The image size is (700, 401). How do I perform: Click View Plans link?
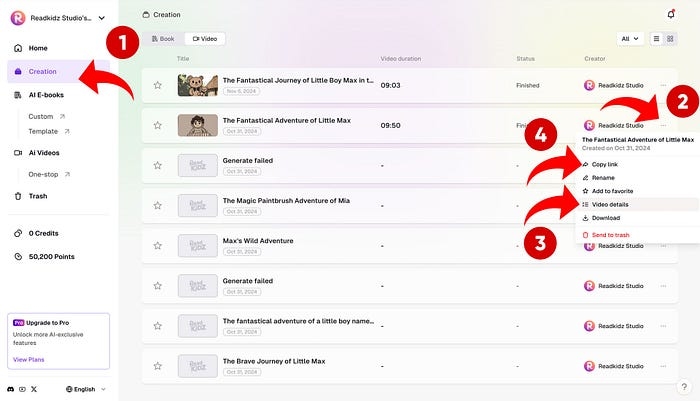(28, 358)
